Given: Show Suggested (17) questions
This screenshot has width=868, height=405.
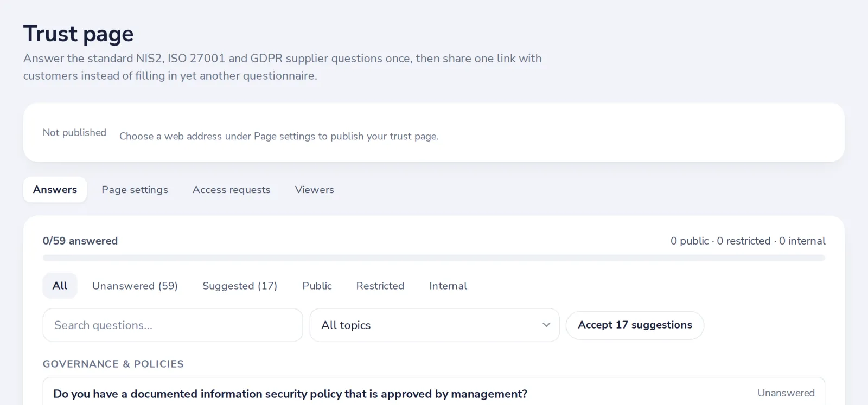Looking at the screenshot, I should [x=240, y=286].
